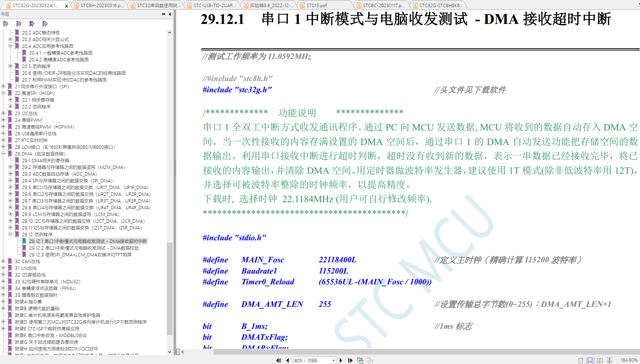Click bookmark icon of 30 CAN总线
The width and height of the screenshot is (640, 364).
[10, 262]
